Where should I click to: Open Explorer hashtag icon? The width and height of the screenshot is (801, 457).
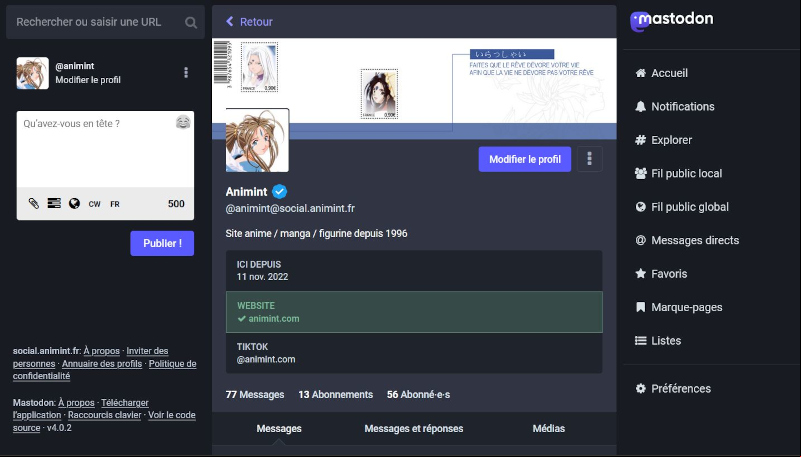[641, 140]
